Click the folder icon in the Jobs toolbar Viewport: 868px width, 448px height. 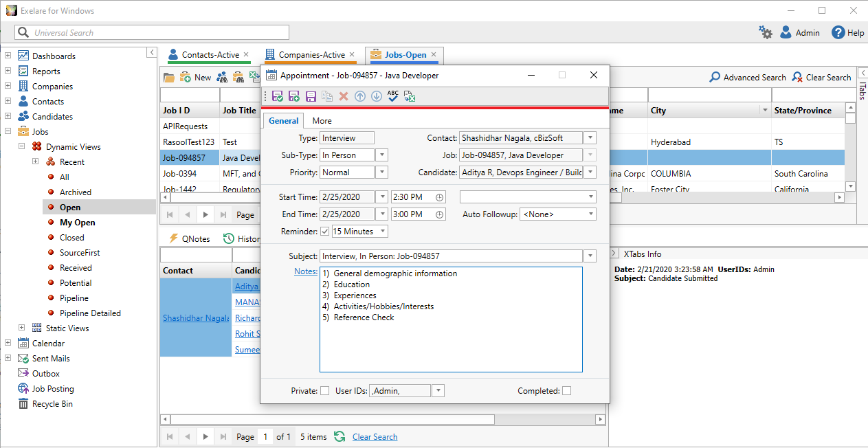(169, 78)
